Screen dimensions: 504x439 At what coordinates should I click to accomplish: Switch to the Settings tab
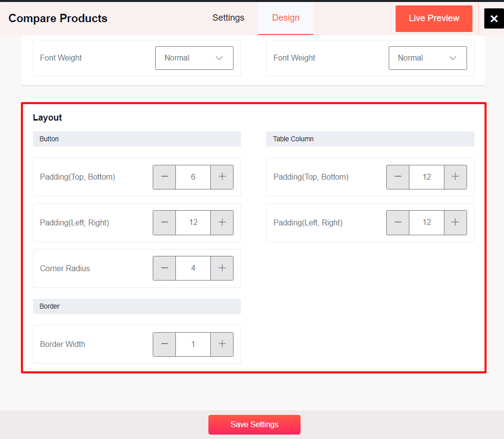pyautogui.click(x=228, y=18)
